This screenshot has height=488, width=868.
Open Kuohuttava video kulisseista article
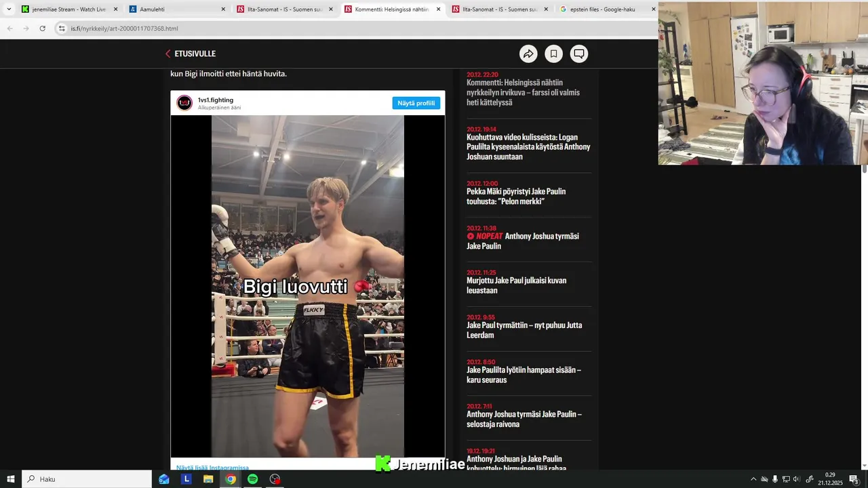[528, 146]
